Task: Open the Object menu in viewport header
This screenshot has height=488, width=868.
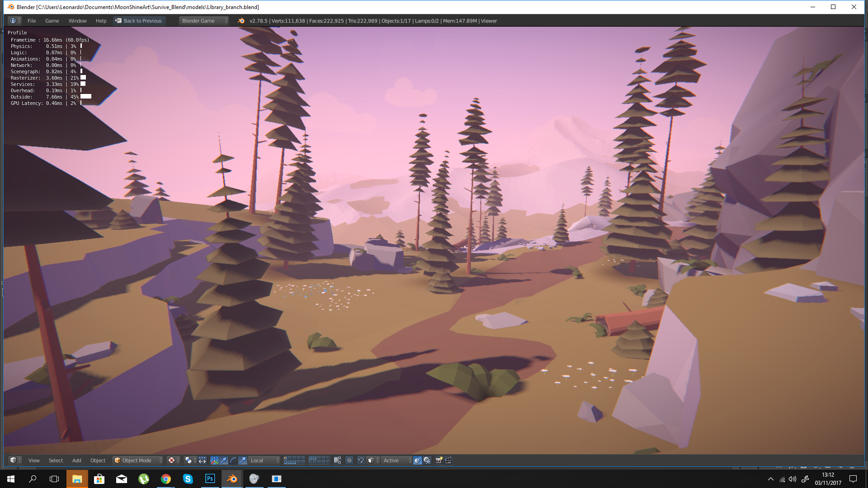Action: point(98,460)
